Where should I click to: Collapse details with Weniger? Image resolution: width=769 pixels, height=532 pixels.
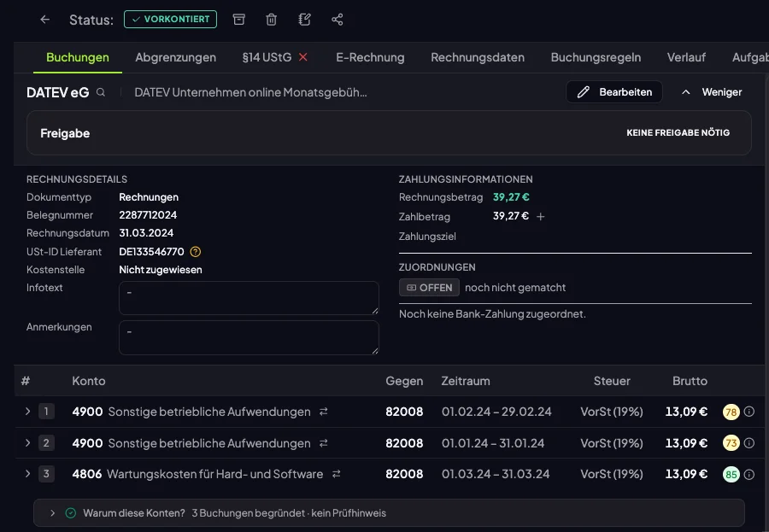point(712,91)
